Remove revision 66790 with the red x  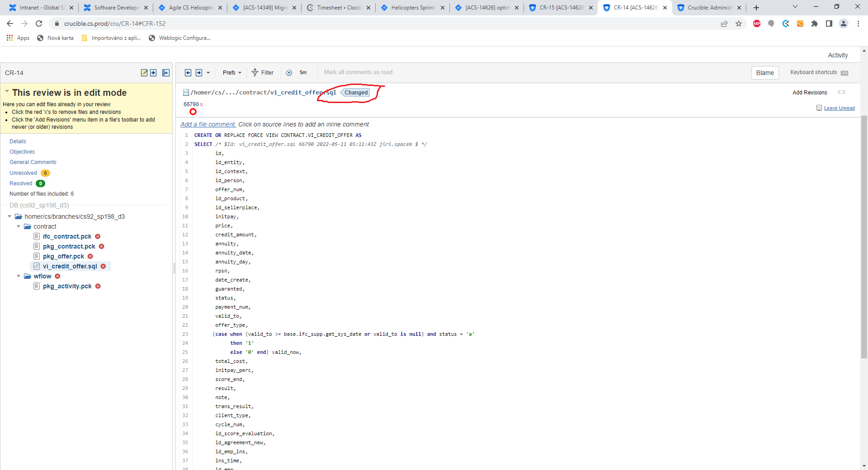(202, 105)
